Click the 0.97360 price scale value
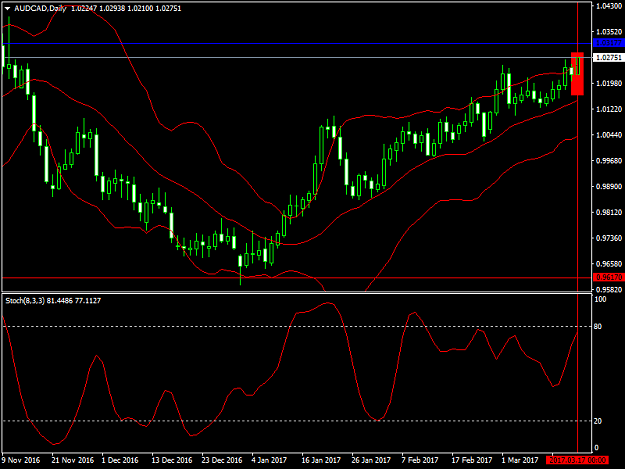 pyautogui.click(x=609, y=238)
